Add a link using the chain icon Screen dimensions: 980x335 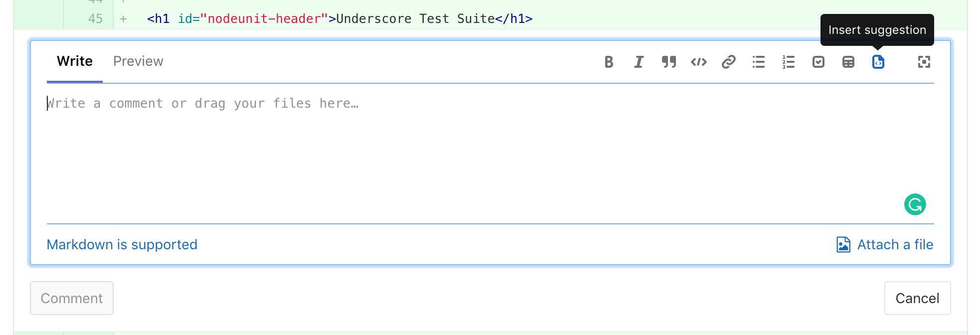(x=728, y=62)
